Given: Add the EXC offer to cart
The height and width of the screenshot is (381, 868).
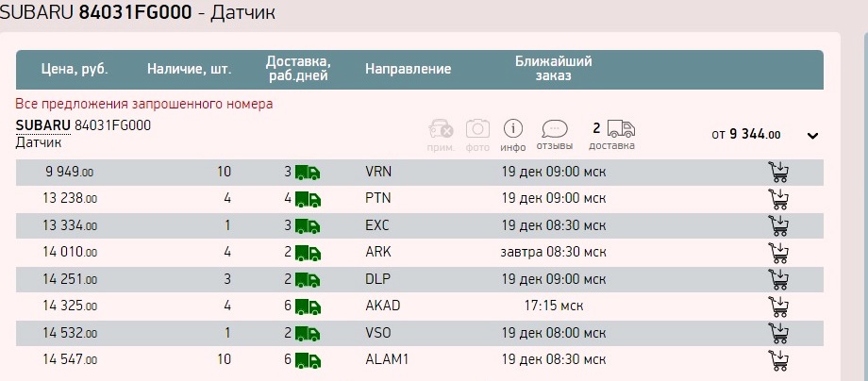Looking at the screenshot, I should pyautogui.click(x=779, y=226).
